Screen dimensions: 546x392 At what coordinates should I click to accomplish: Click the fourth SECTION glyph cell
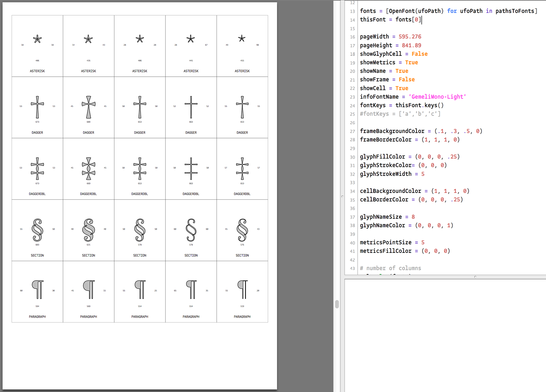tap(191, 230)
